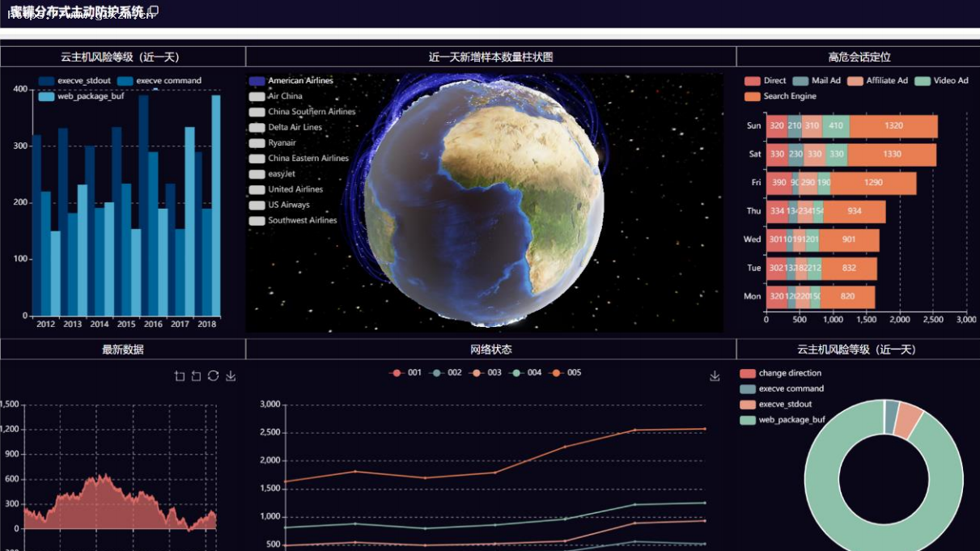This screenshot has width=980, height=551.
Task: Toggle the Search Engine legend item
Action: (780, 96)
